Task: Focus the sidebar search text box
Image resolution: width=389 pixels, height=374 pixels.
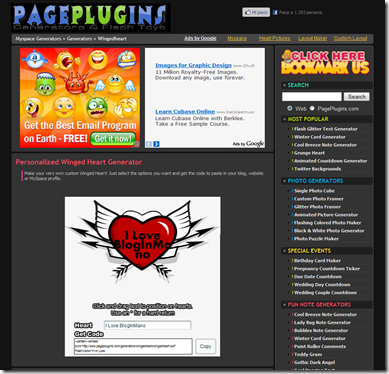Action: 312,97
